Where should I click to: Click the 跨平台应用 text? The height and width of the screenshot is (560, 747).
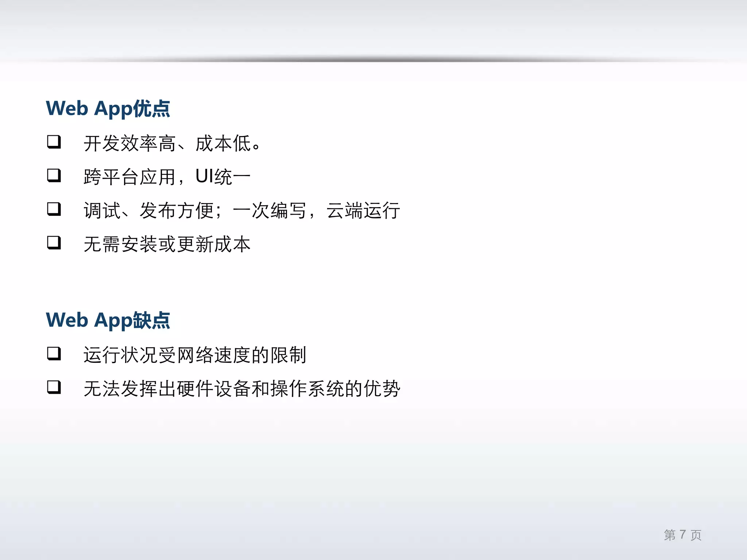pos(130,177)
